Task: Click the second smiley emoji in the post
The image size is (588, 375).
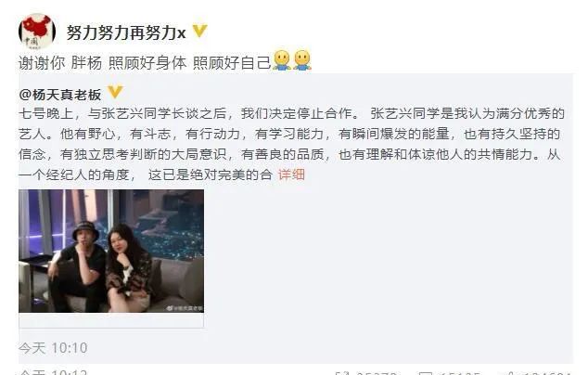Action: click(302, 60)
